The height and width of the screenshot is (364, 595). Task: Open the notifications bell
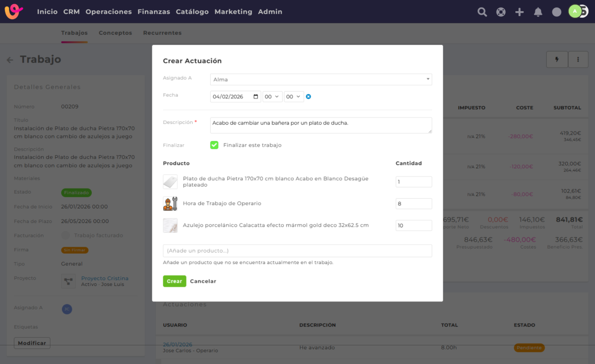[x=538, y=12]
